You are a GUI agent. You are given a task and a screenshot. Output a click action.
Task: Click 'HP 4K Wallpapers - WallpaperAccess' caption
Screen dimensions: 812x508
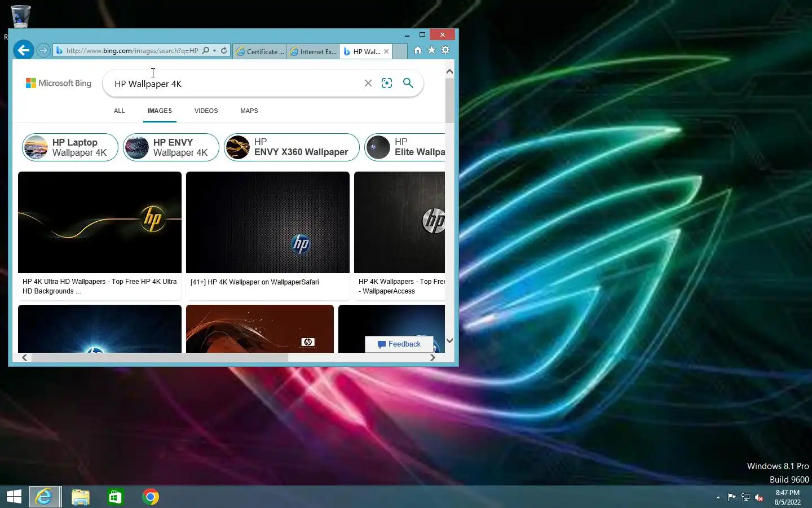click(401, 286)
